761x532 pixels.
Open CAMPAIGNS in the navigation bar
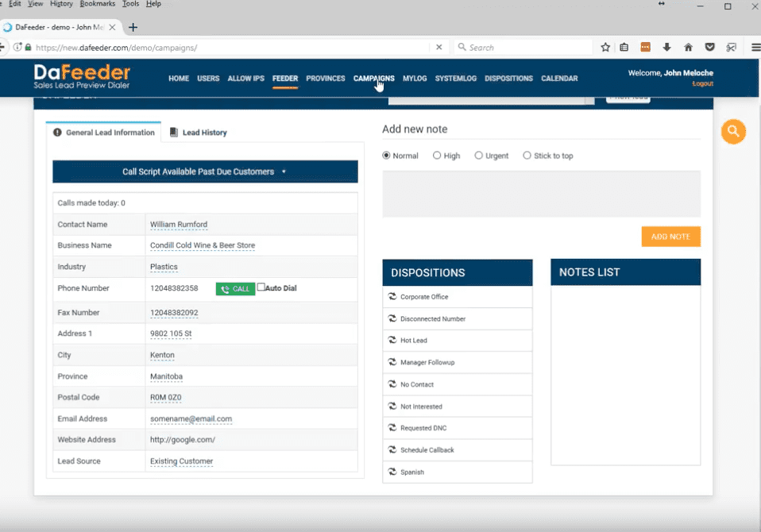373,79
